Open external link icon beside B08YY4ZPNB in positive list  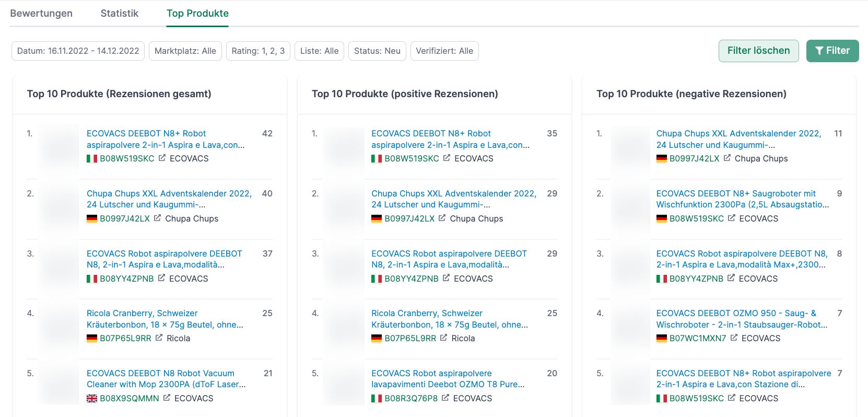tap(446, 278)
